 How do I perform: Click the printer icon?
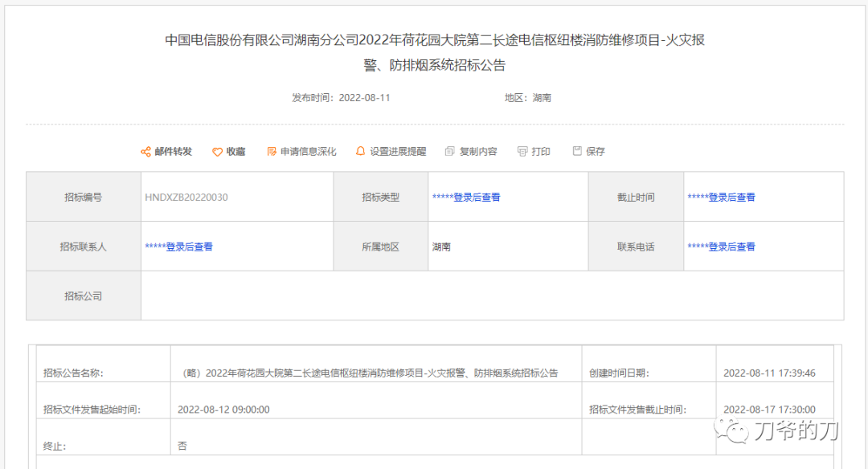pos(522,151)
